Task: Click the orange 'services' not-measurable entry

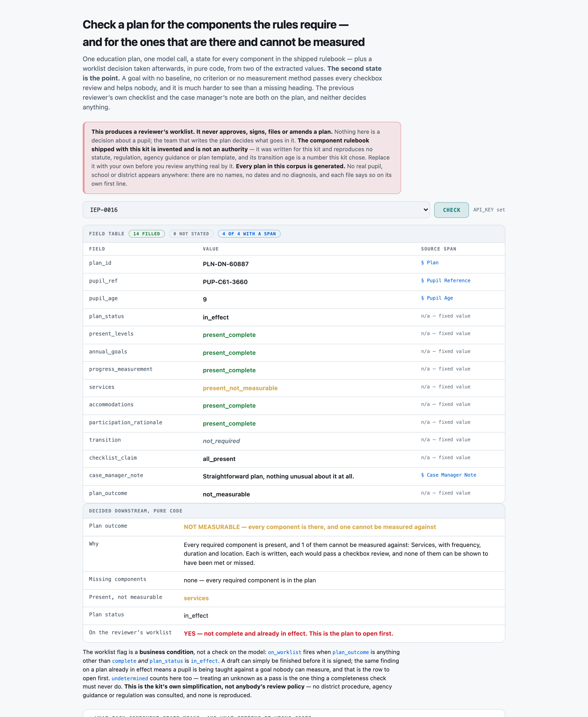Action: 196,598
